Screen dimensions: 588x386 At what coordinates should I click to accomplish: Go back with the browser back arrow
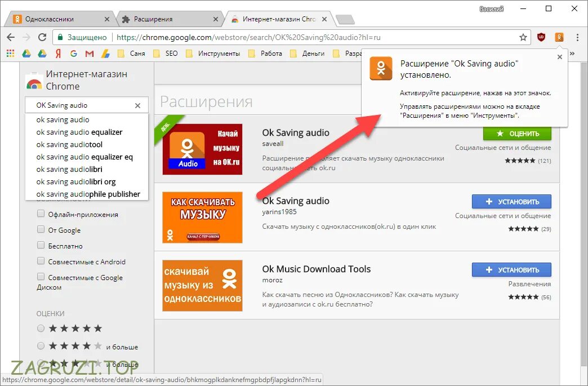click(x=11, y=37)
